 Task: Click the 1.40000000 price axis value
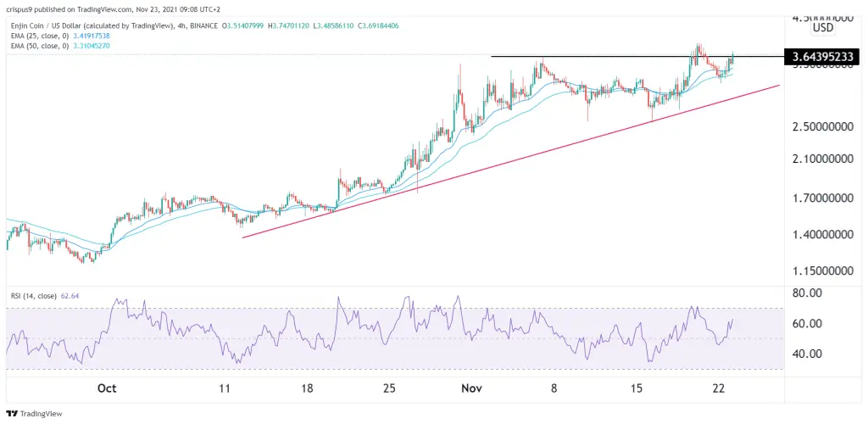point(824,235)
